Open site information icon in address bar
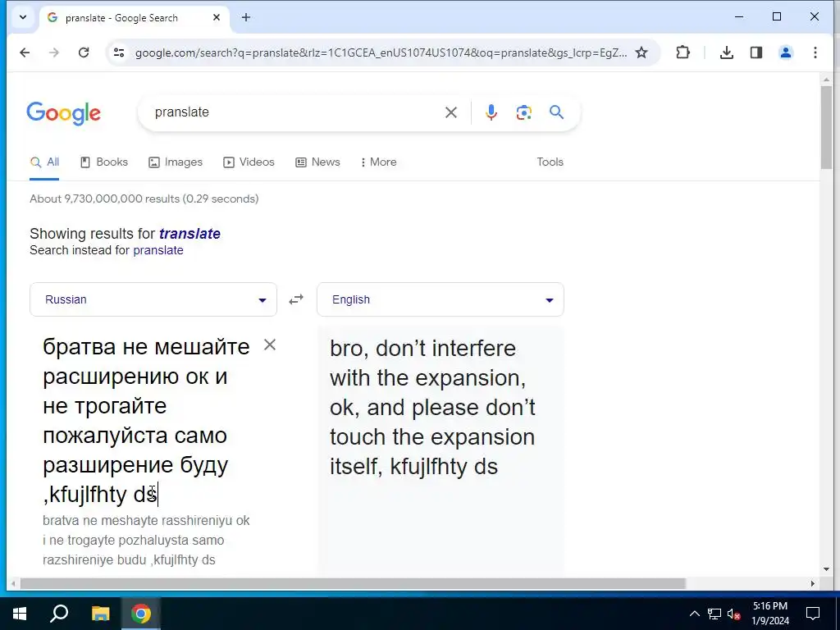The height and width of the screenshot is (630, 840). tap(119, 52)
